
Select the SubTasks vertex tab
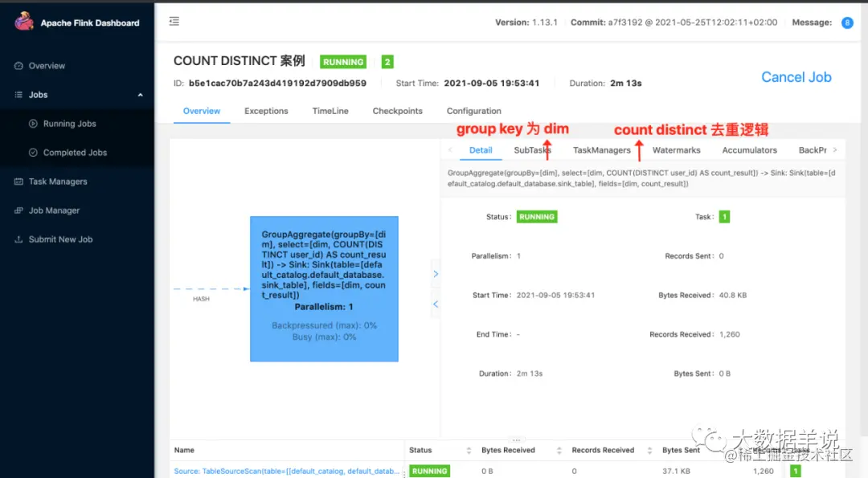tap(532, 150)
